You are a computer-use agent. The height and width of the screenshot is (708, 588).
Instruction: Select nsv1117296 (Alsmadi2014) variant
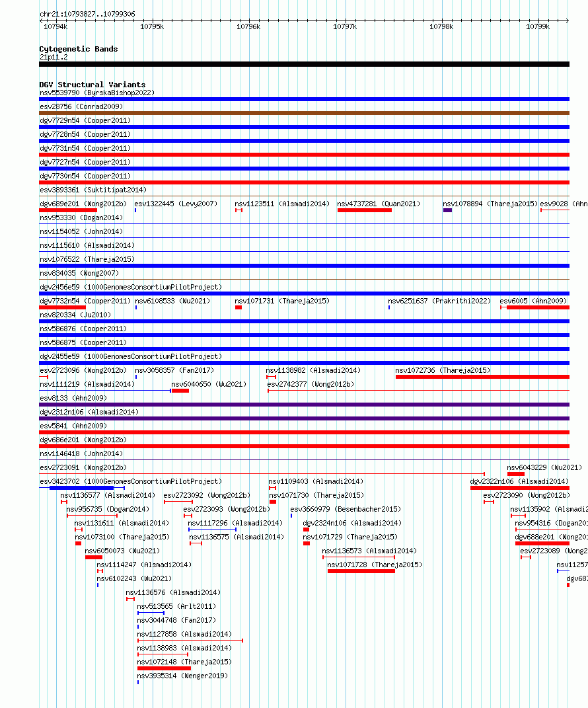tap(236, 523)
